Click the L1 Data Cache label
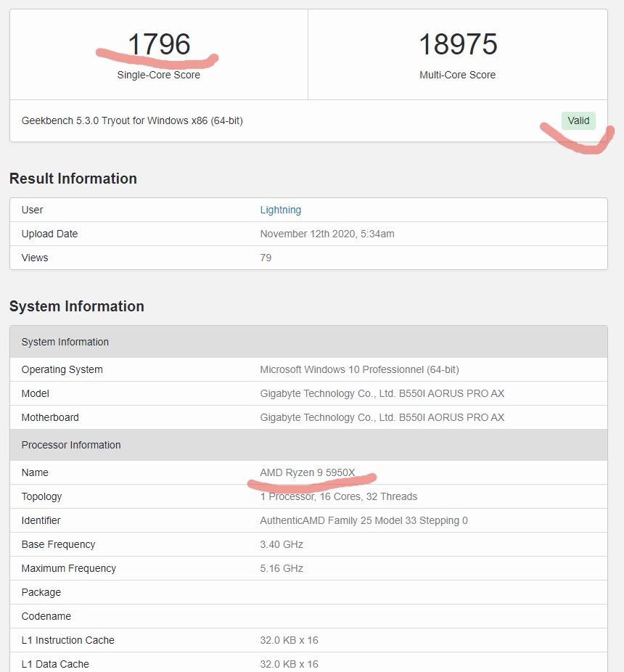 click(55, 664)
